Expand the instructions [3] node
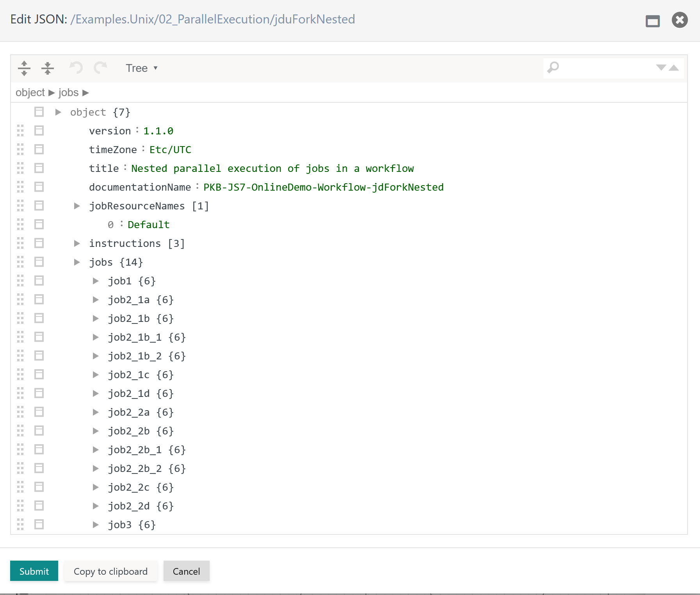The height and width of the screenshot is (595, 700). (x=77, y=243)
